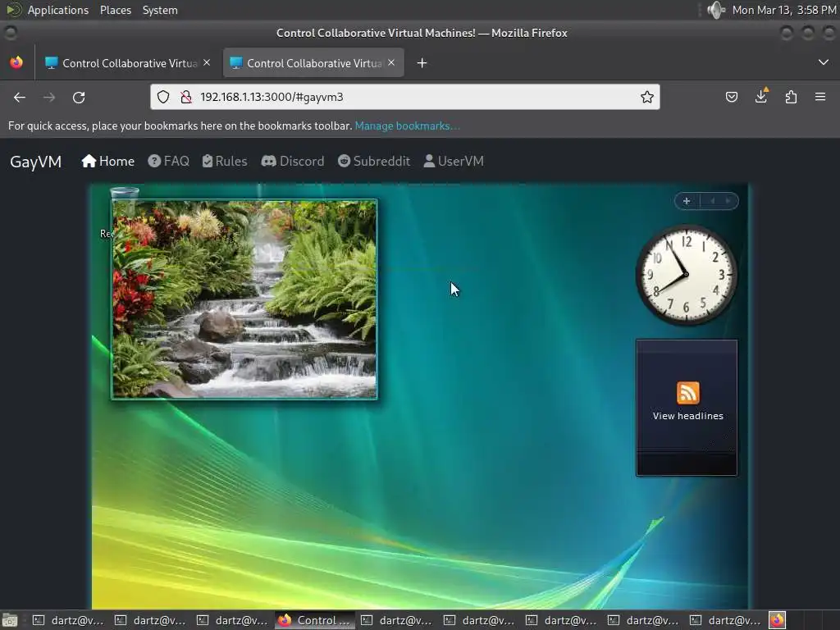Click the waterfall photo in the VM
This screenshot has height=630, width=840.
pyautogui.click(x=244, y=299)
